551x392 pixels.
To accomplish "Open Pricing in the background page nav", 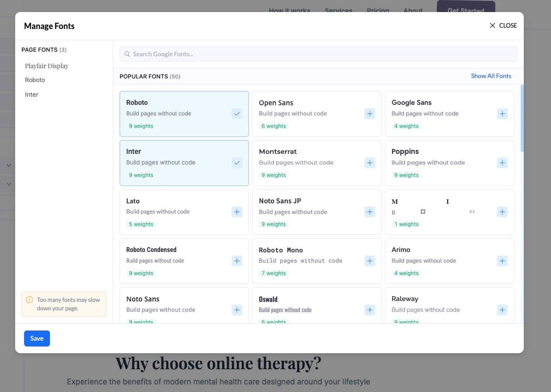I will click(x=378, y=10).
